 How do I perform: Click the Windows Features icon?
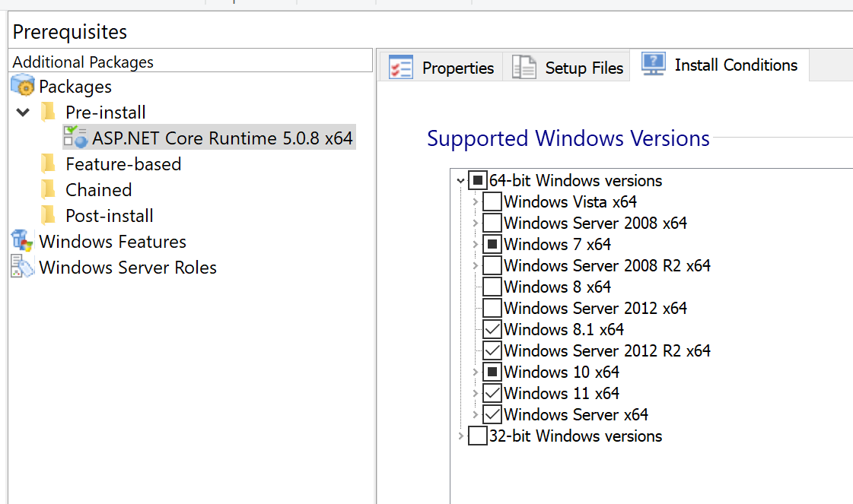click(x=22, y=241)
